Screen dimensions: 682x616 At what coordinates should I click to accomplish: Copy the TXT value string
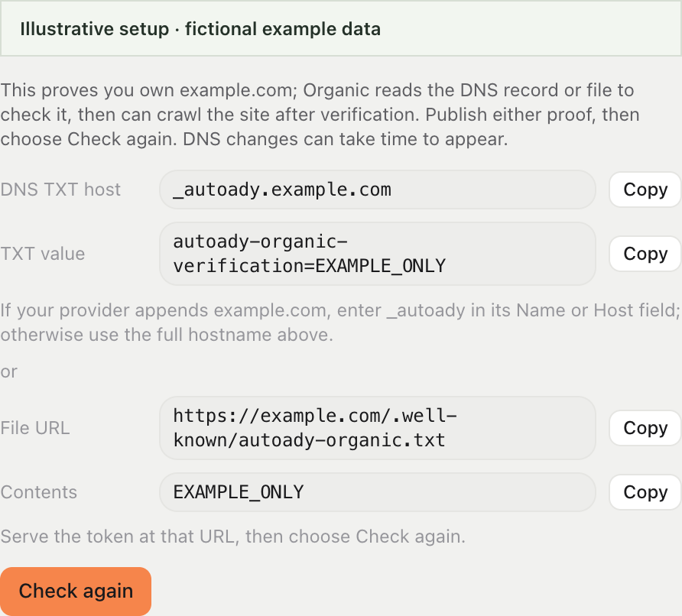tap(645, 254)
